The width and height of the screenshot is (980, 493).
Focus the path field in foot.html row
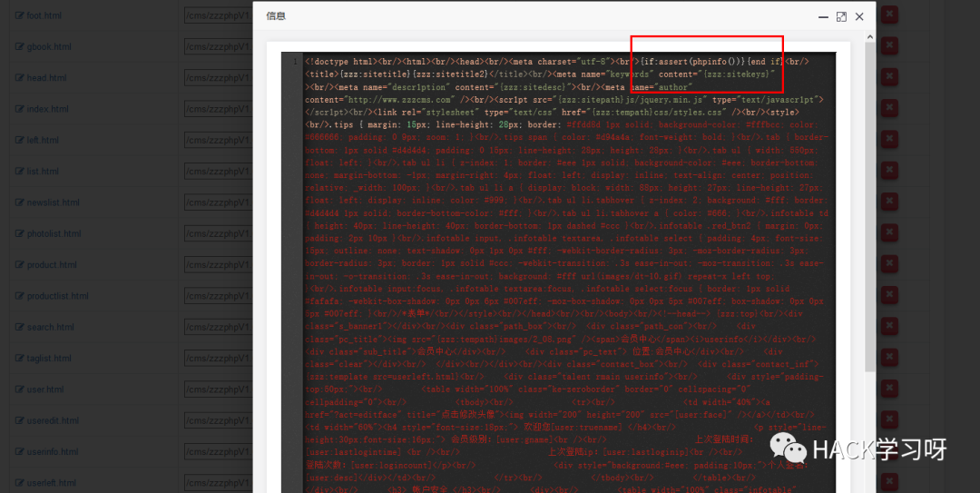coord(218,15)
